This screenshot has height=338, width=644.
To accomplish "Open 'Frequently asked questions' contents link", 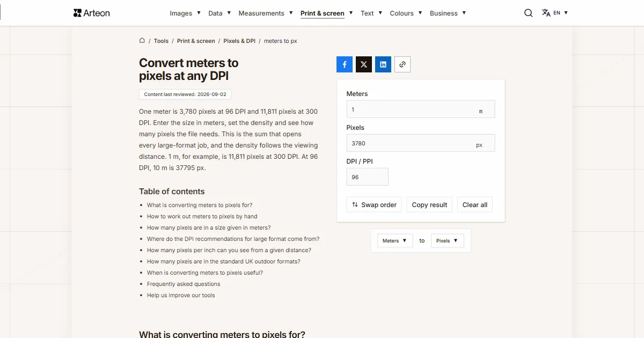I will coord(184,284).
